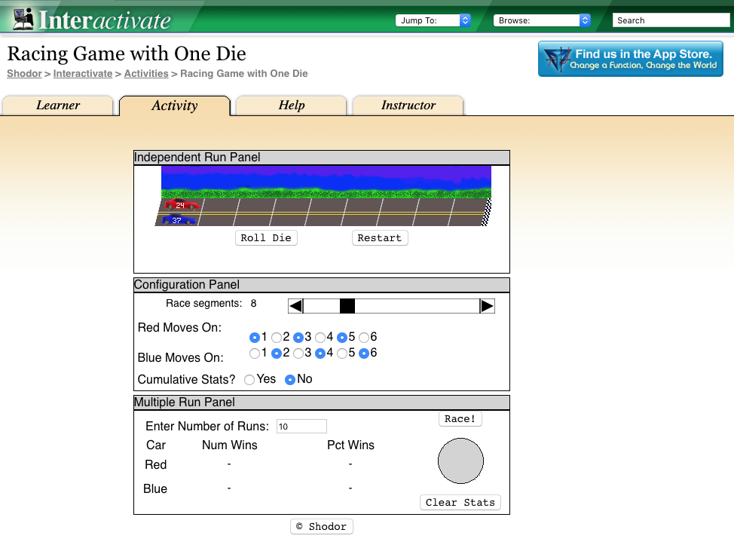Screen dimensions: 734x560
Task: Expand the Browse dropdown
Action: pos(542,20)
